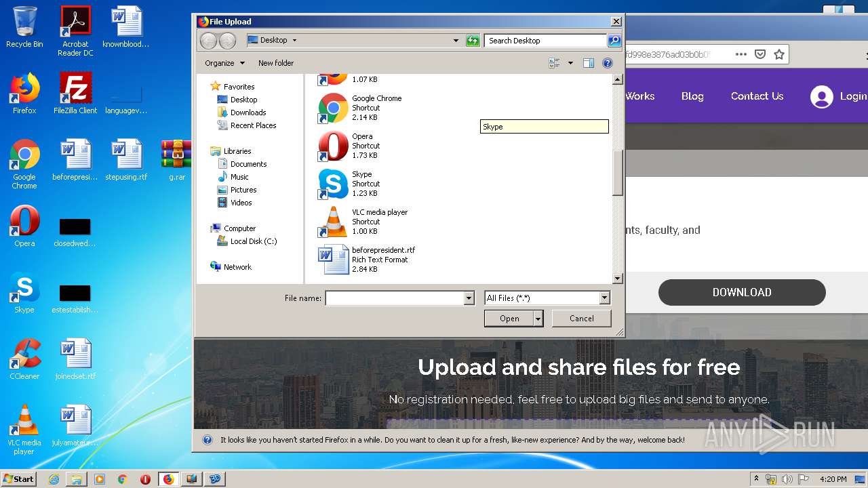Open Windows Explorer from the taskbar
This screenshot has width=868, height=488.
(x=77, y=479)
